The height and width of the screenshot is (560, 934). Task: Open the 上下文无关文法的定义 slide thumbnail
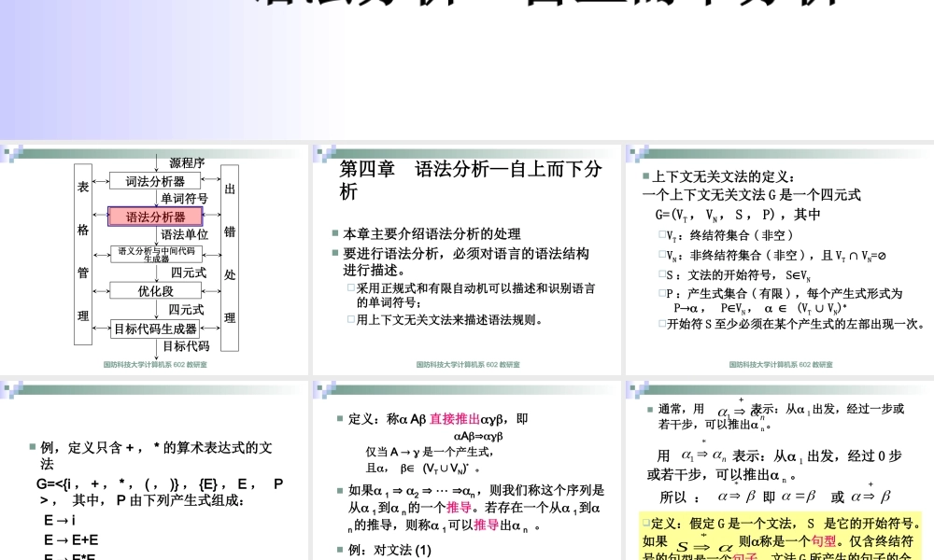tap(780, 259)
